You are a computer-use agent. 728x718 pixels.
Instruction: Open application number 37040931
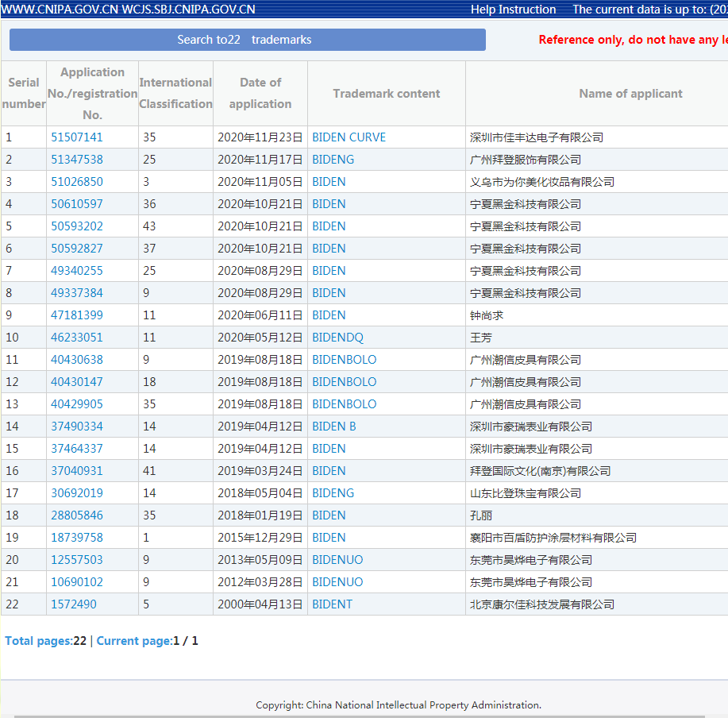tap(77, 471)
